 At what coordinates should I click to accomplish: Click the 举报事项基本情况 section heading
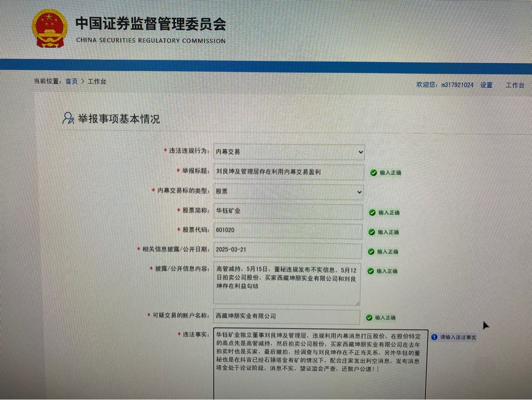click(119, 119)
